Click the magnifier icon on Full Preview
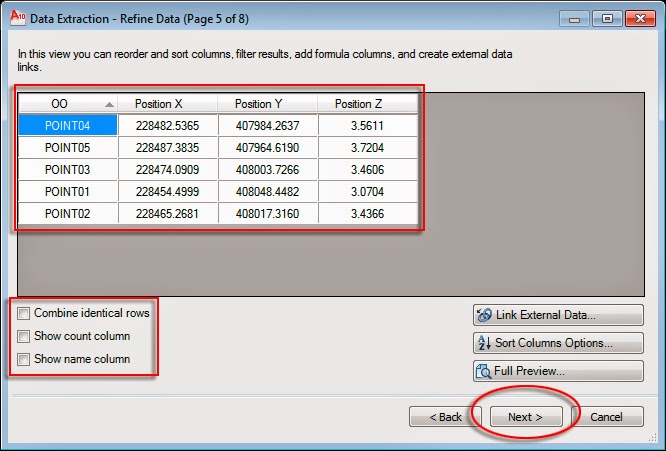666x451 pixels. (483, 371)
